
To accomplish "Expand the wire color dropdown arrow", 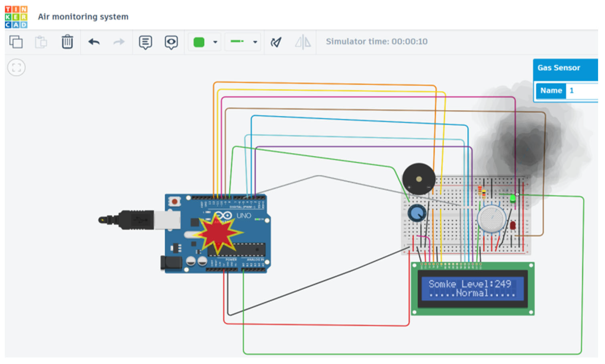I will point(215,42).
